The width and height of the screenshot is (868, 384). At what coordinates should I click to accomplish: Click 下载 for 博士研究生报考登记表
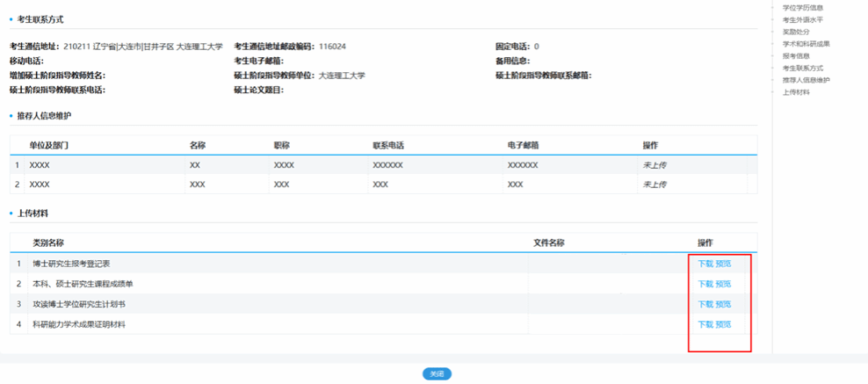click(x=705, y=264)
